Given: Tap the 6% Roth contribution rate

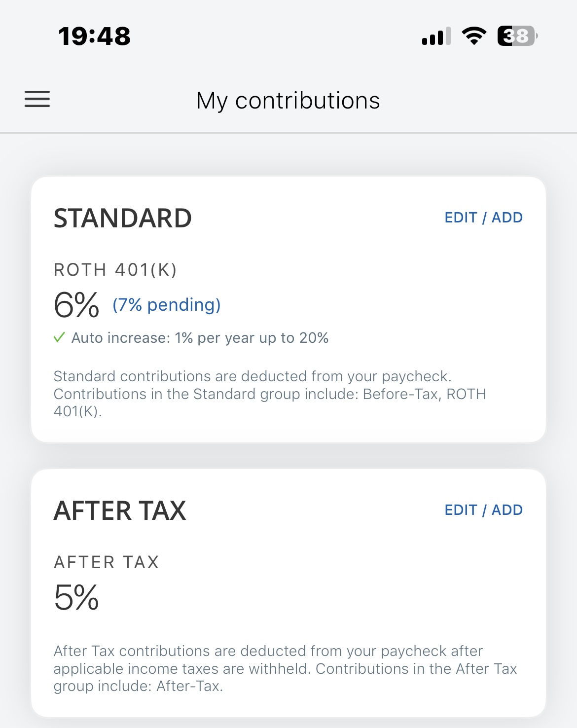Looking at the screenshot, I should point(76,305).
